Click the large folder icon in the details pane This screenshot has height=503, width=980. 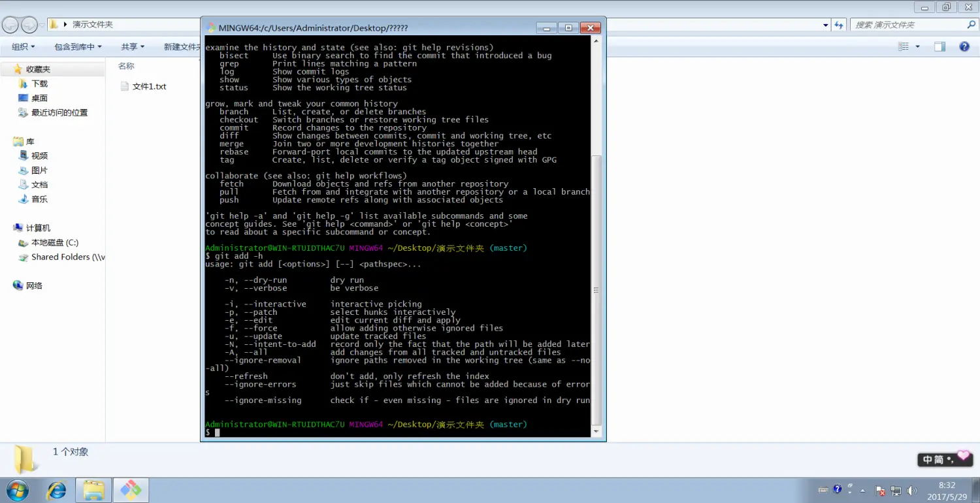[26, 459]
